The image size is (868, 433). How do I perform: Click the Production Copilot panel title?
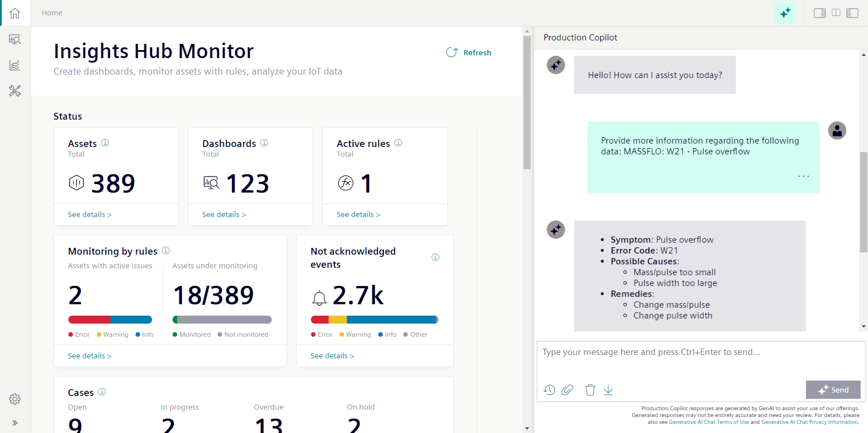pyautogui.click(x=580, y=38)
